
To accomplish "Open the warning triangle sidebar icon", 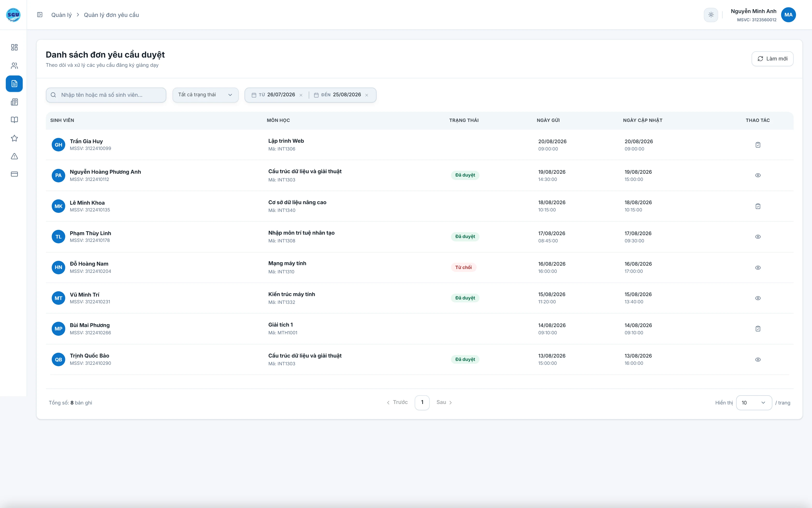I will (x=14, y=156).
